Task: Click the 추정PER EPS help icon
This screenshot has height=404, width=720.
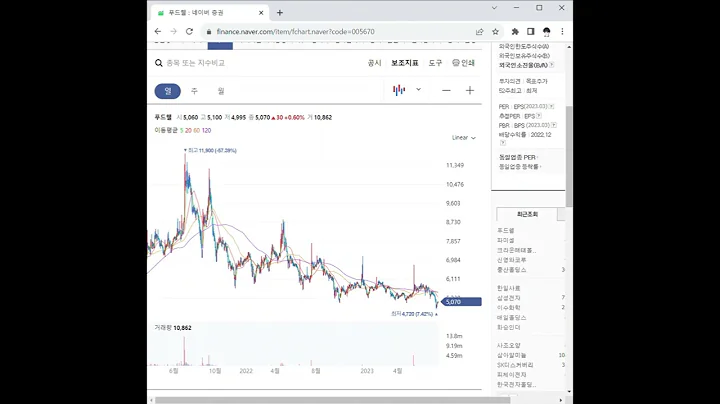Action: (x=539, y=116)
